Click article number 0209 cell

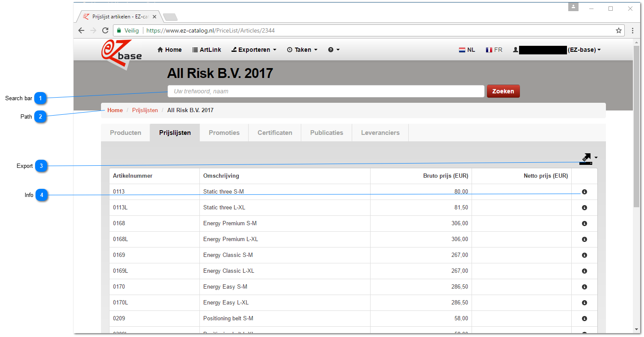click(x=154, y=319)
